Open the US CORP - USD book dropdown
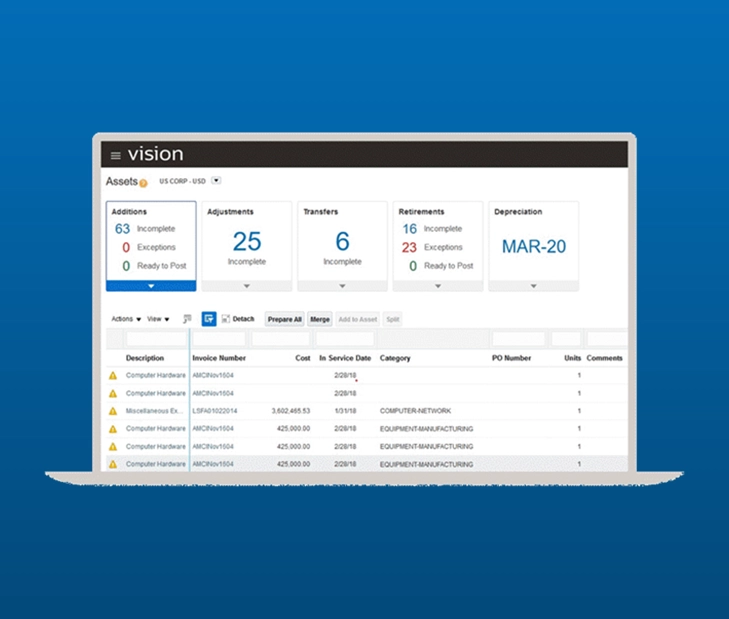 (216, 181)
